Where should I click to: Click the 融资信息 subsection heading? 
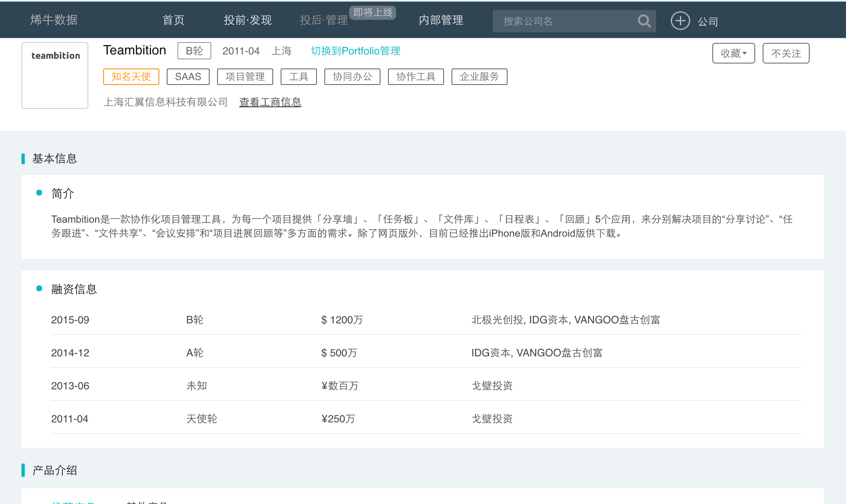[x=74, y=289]
